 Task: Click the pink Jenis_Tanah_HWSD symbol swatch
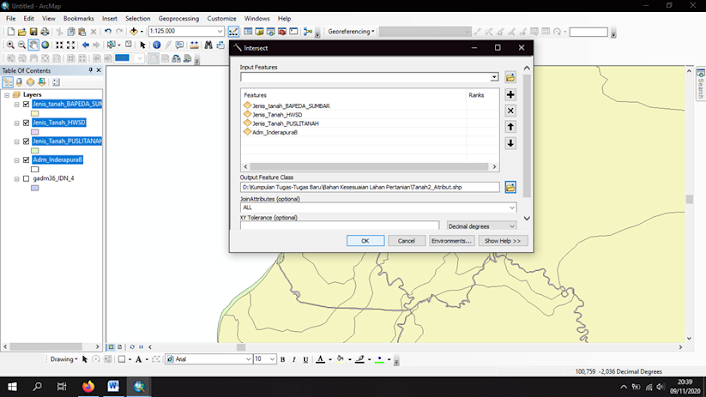coord(35,132)
